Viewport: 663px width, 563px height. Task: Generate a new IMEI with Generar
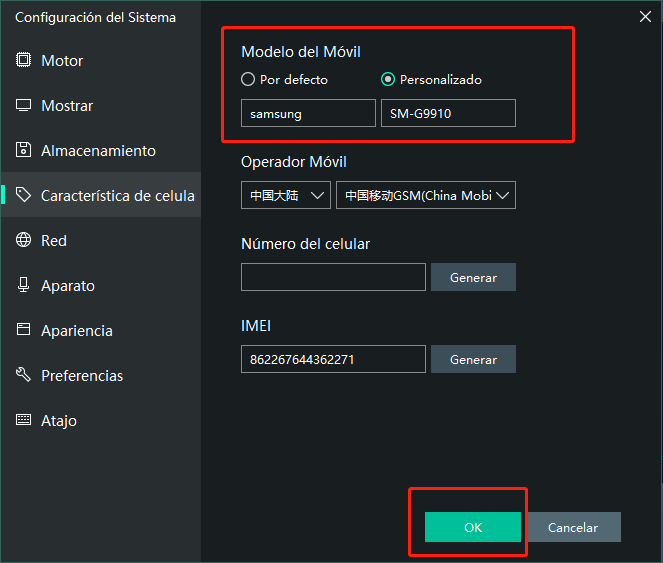(x=473, y=359)
